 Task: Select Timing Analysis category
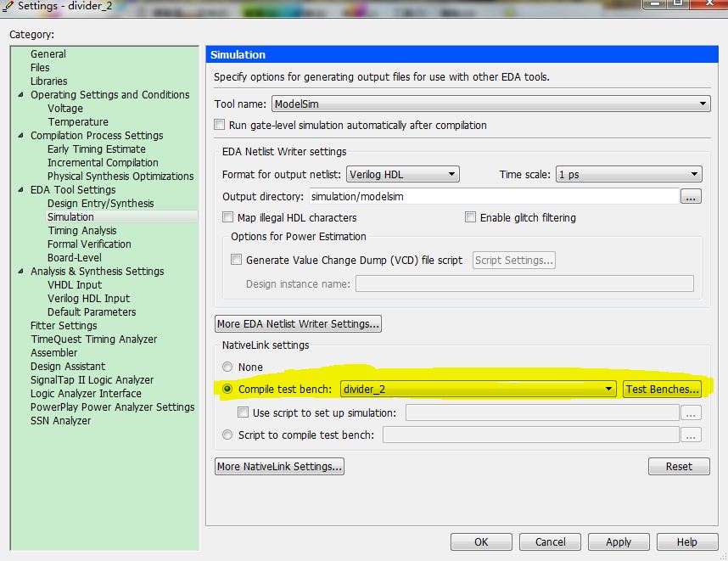[x=82, y=230]
